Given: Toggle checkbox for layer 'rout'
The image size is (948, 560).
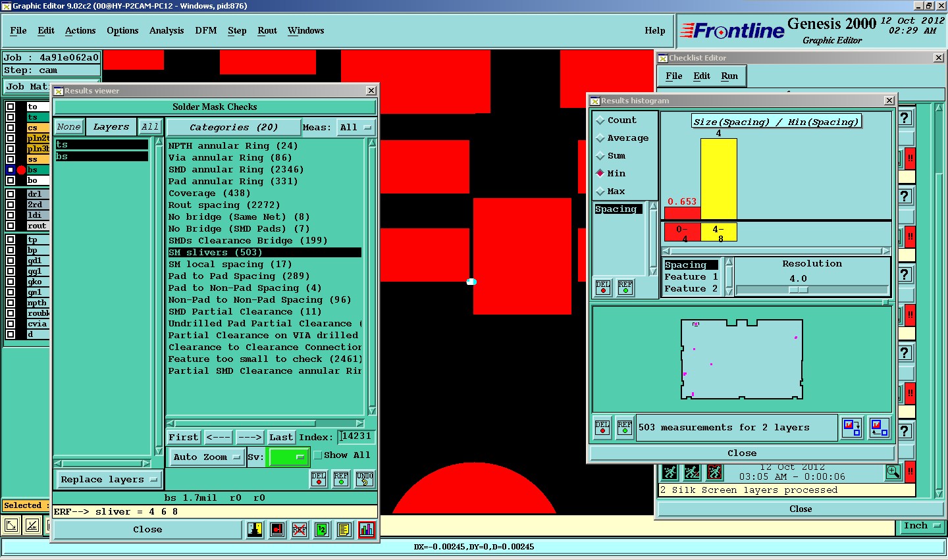Looking at the screenshot, I should click(x=11, y=226).
